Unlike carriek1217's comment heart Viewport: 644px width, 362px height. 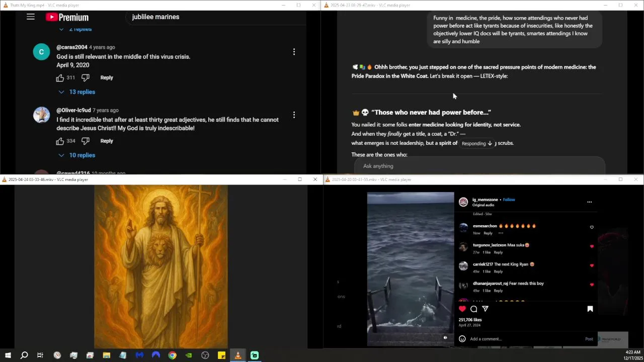click(592, 265)
